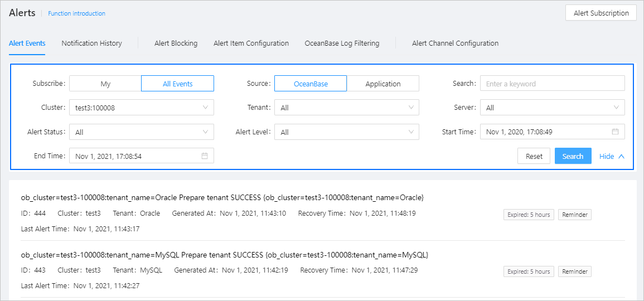644x301 pixels.
Task: Click Expired: 5 hours tag for ID 443
Action: coord(529,271)
